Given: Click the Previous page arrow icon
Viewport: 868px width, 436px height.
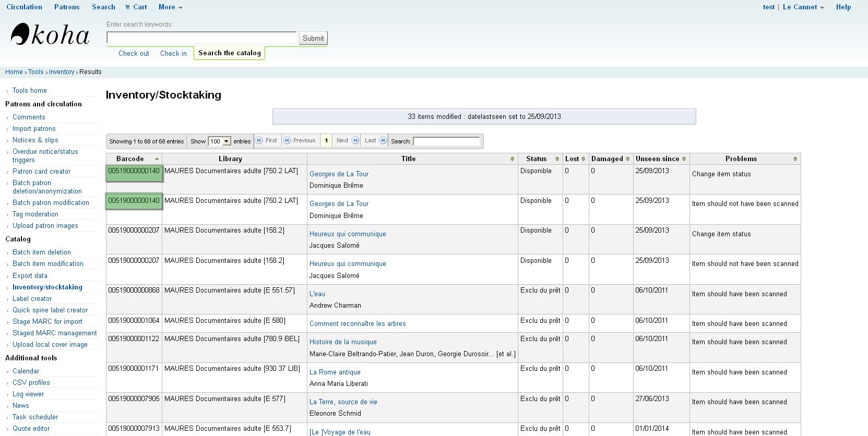Looking at the screenshot, I should coord(287,140).
